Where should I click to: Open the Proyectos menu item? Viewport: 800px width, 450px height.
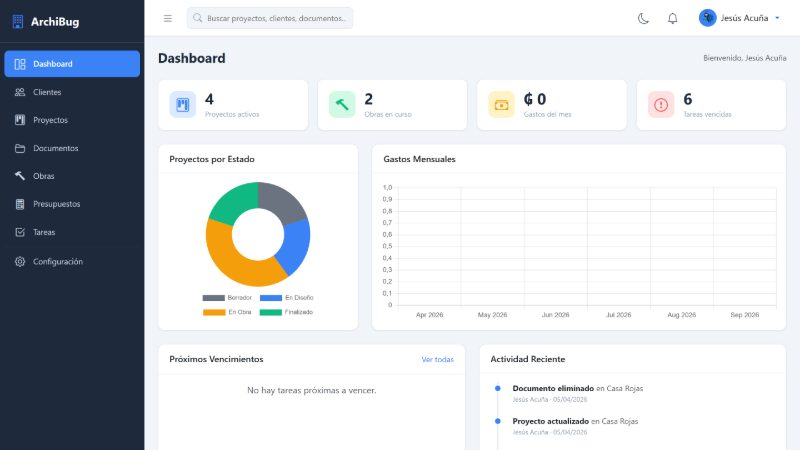coord(72,120)
